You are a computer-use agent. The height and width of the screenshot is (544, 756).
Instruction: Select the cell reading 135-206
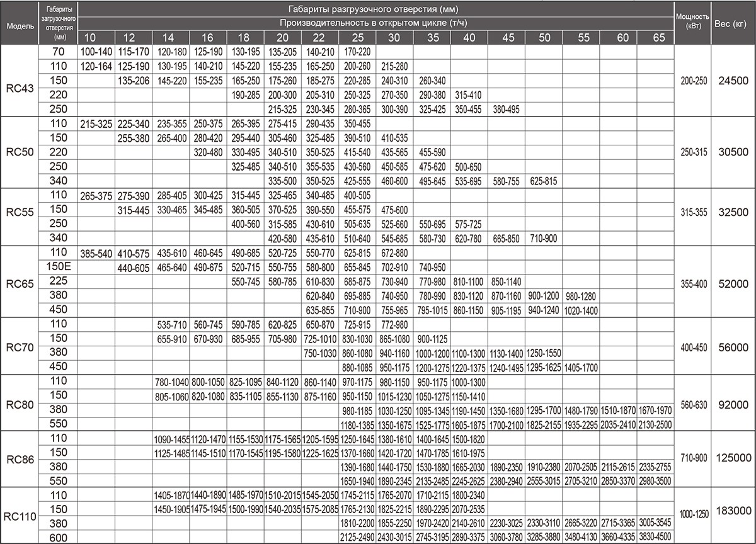click(x=133, y=80)
